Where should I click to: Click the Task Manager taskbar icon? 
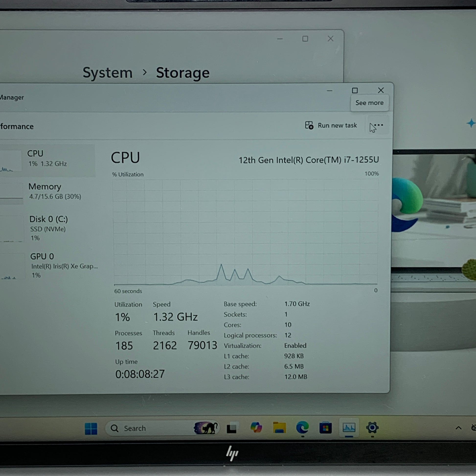(x=349, y=428)
